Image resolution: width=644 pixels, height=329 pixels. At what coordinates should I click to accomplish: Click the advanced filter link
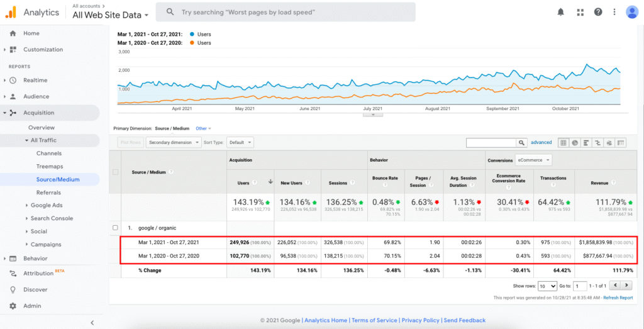[541, 143]
